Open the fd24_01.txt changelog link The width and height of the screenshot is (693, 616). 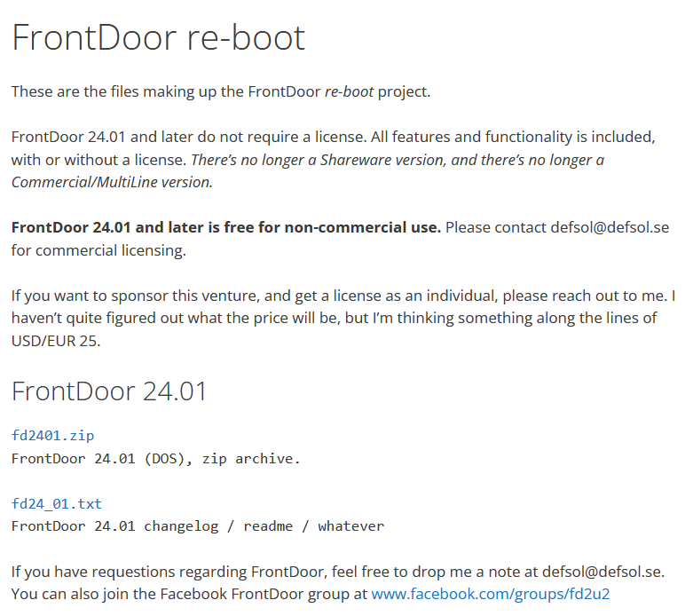(57, 503)
